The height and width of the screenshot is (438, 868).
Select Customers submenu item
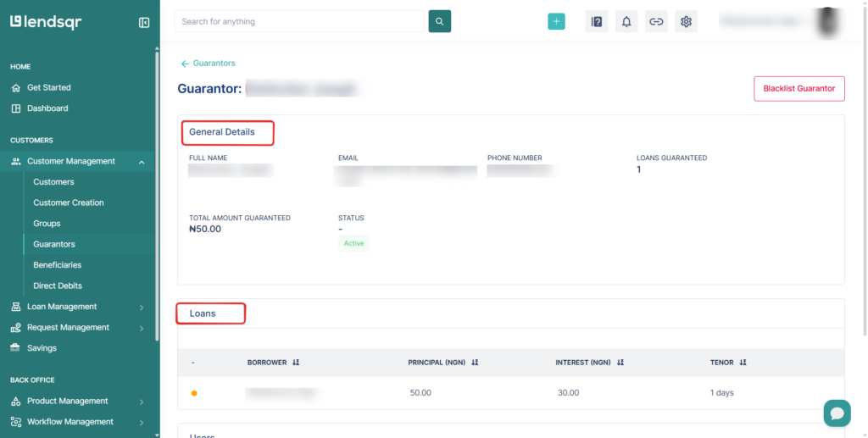tap(53, 182)
